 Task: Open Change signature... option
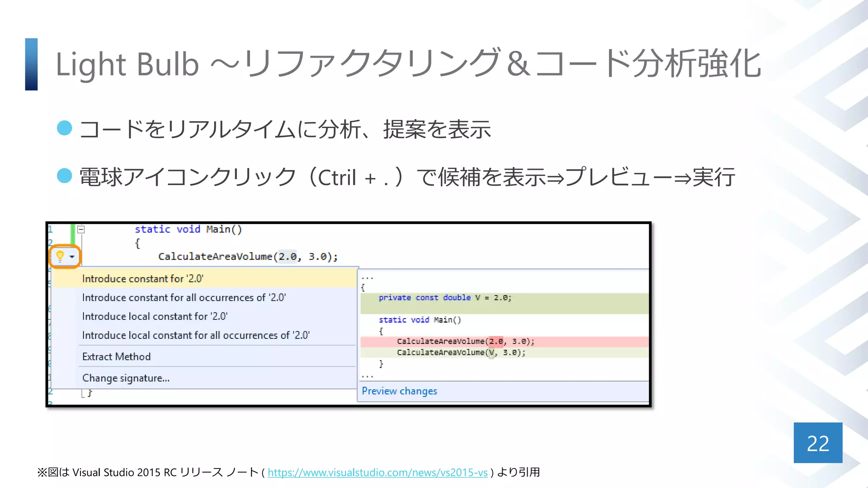(x=125, y=378)
